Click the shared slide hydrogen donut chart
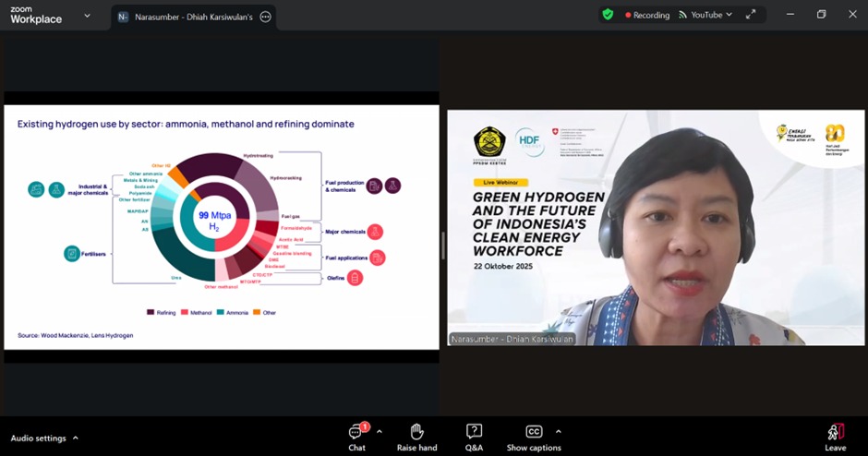 214,218
